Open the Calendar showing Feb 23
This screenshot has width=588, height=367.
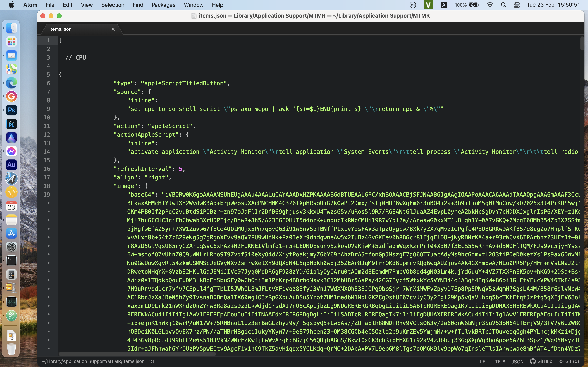click(11, 206)
